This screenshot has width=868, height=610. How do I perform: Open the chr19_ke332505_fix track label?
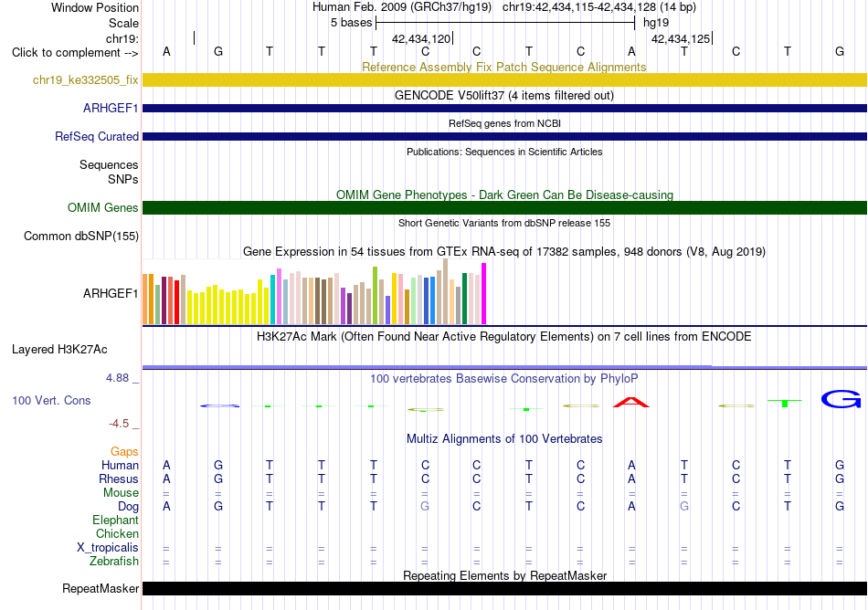pos(85,80)
